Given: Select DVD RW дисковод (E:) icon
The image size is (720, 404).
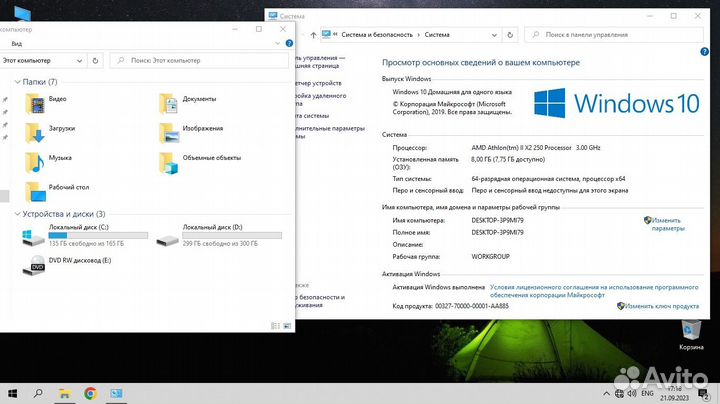Looking at the screenshot, I should [34, 265].
